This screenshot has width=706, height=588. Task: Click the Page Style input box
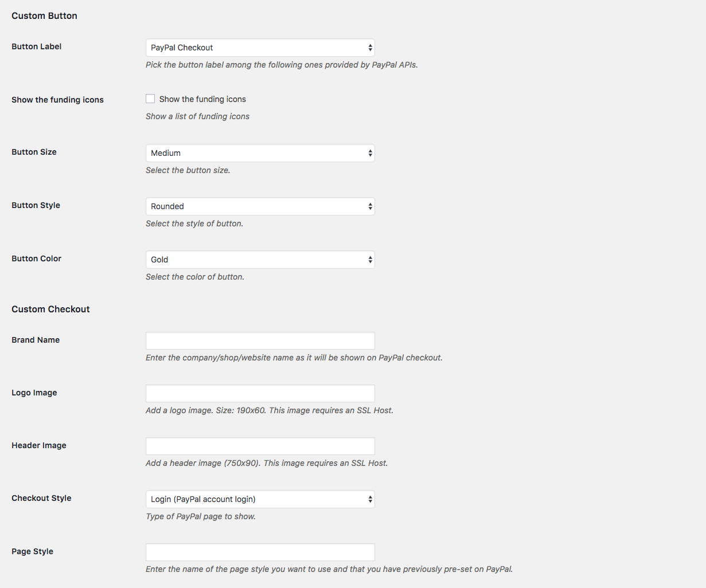pyautogui.click(x=260, y=552)
